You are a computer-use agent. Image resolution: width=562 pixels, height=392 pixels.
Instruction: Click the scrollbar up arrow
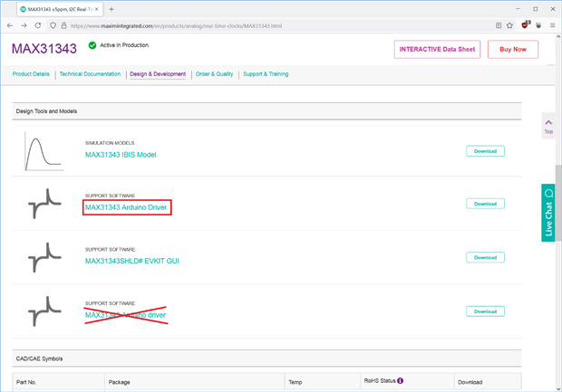click(x=558, y=36)
